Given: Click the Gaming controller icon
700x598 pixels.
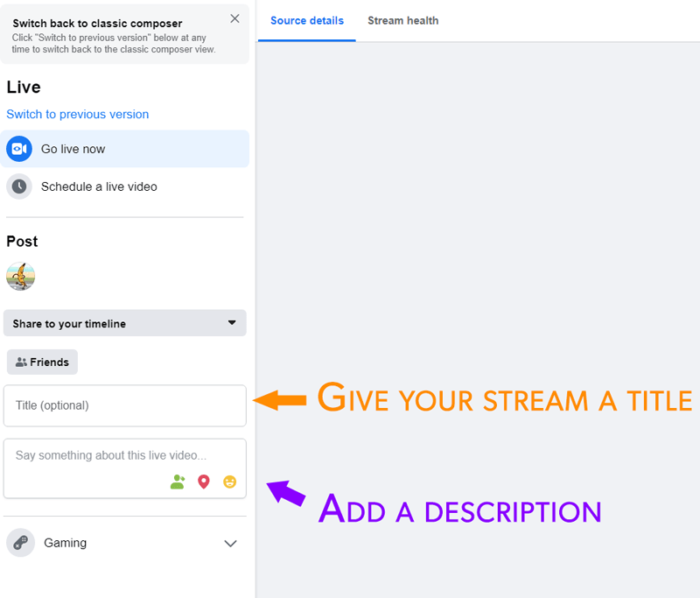Looking at the screenshot, I should coord(19,543).
